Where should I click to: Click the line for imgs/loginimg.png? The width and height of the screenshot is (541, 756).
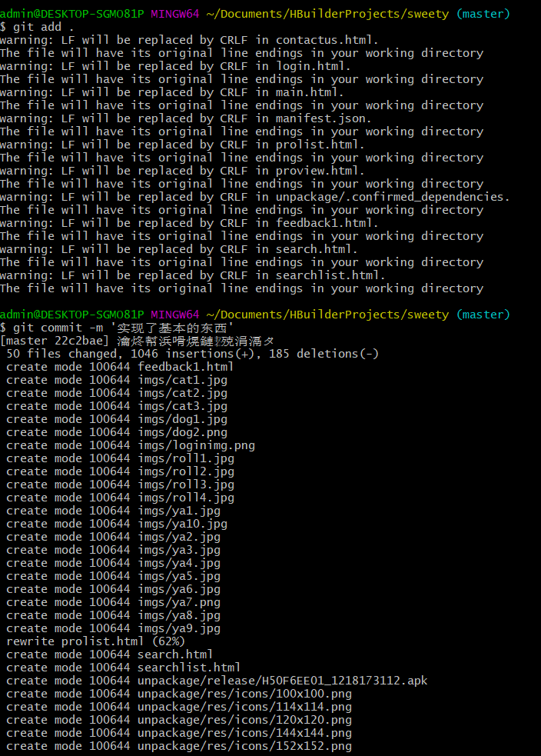click(x=131, y=445)
